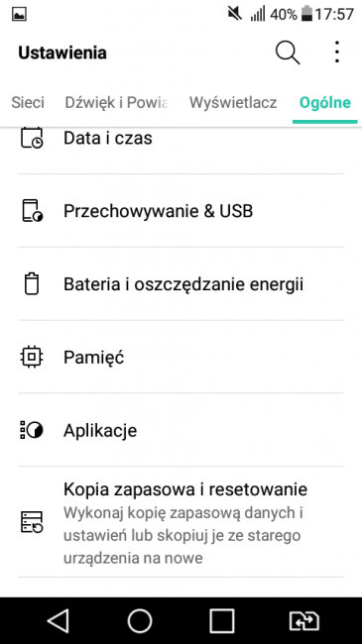Tap the Przechowywanie & USB storage icon

(x=32, y=211)
